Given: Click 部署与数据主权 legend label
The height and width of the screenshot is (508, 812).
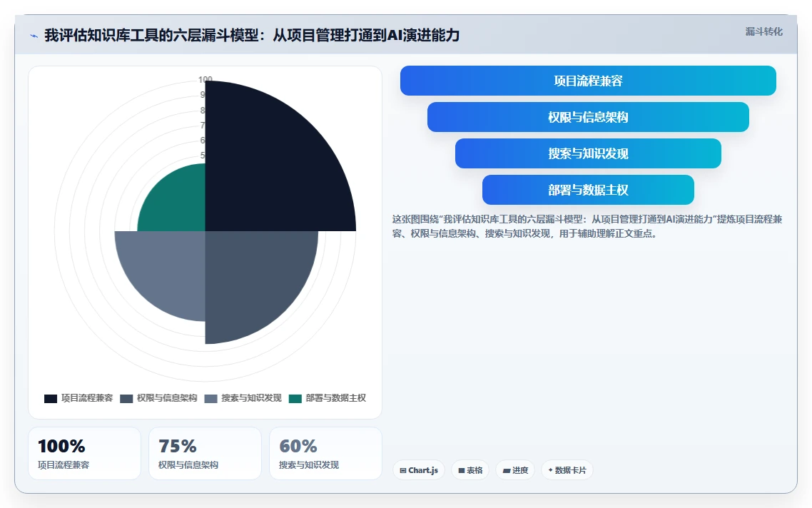Looking at the screenshot, I should [335, 397].
